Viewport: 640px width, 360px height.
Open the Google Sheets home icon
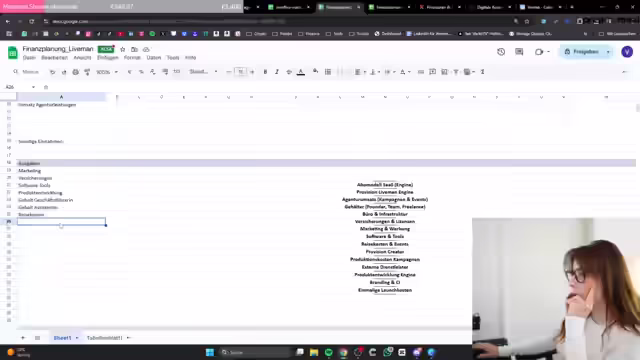point(13,53)
